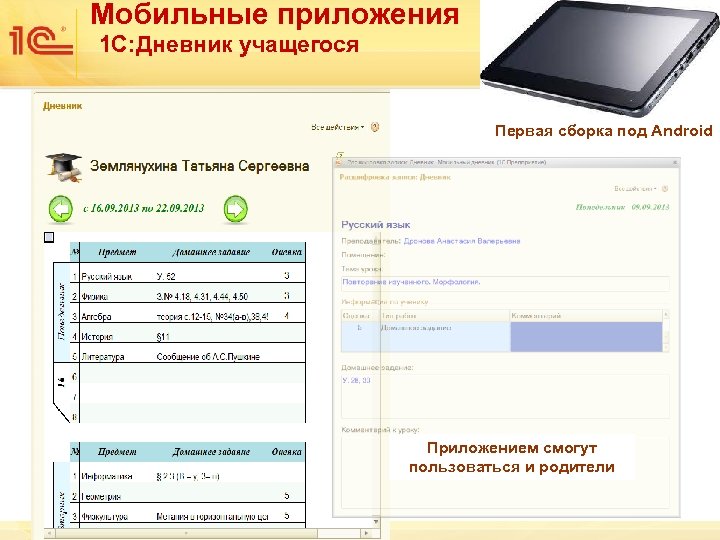
Task: Click homework field containing "У. 28, 33"
Action: pos(505,397)
